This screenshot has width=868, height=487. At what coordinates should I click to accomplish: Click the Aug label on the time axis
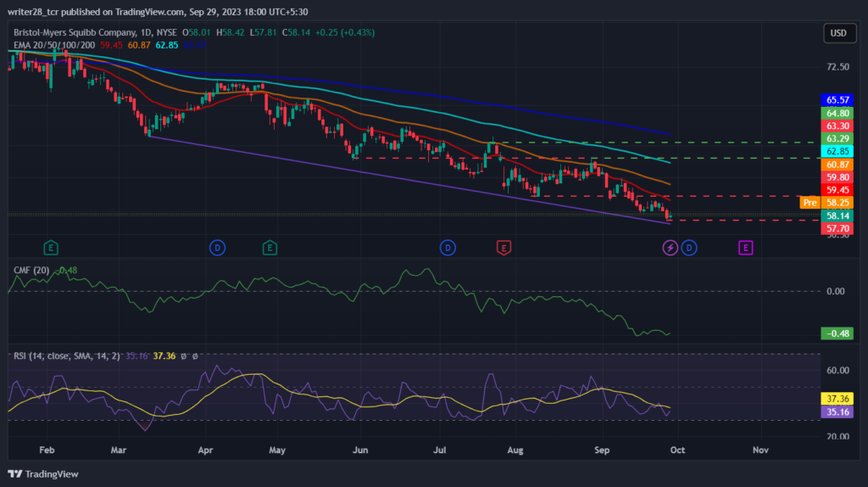point(515,450)
